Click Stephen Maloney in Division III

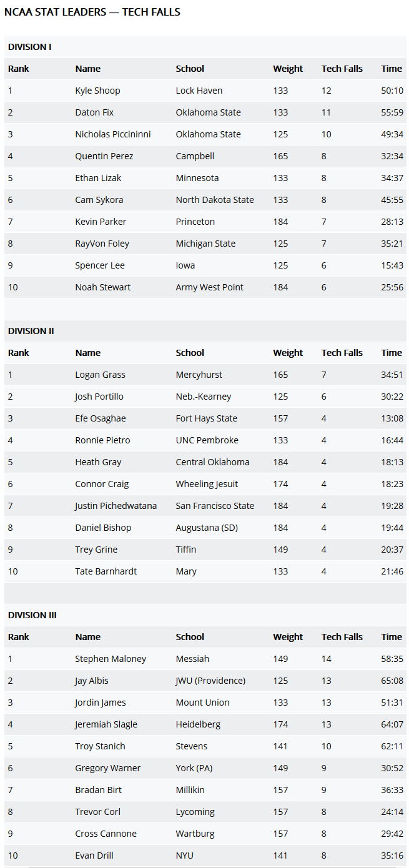(111, 659)
